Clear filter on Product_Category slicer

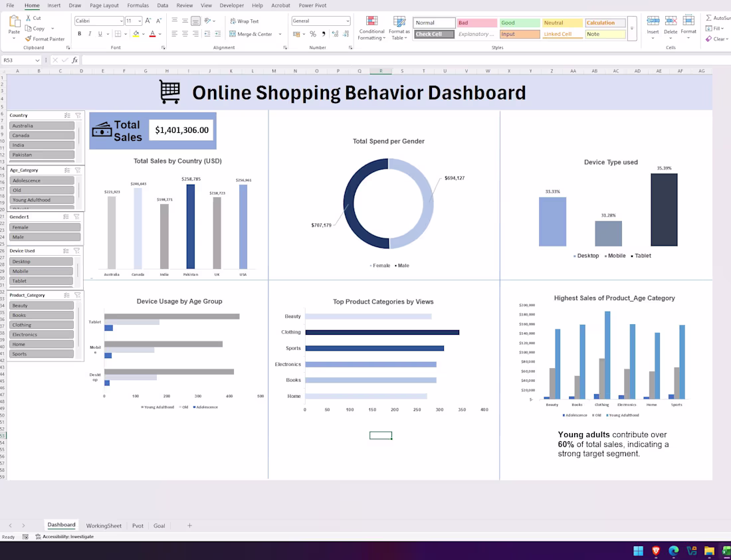77,295
